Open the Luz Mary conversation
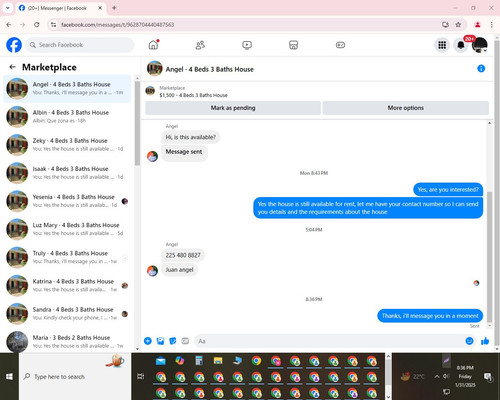 pyautogui.click(x=67, y=229)
